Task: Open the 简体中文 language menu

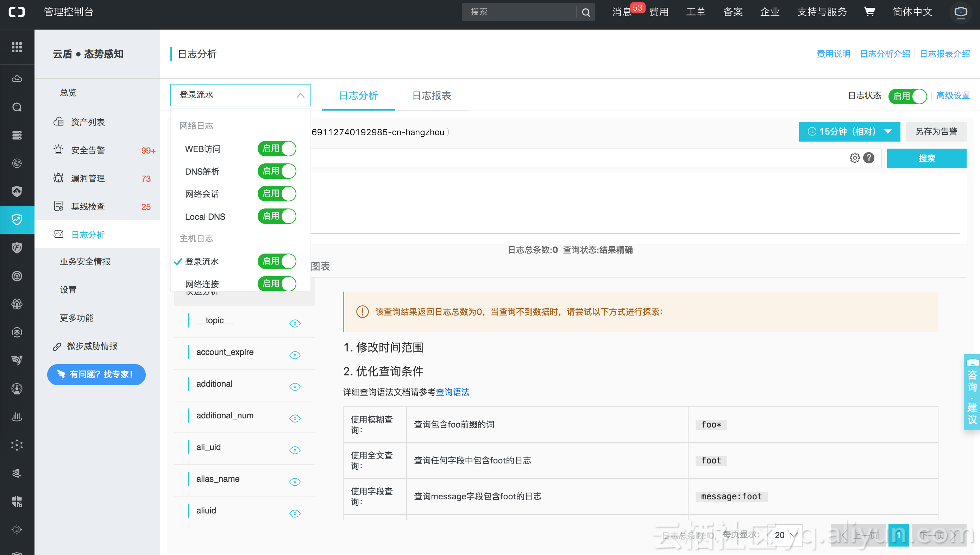Action: pos(912,12)
